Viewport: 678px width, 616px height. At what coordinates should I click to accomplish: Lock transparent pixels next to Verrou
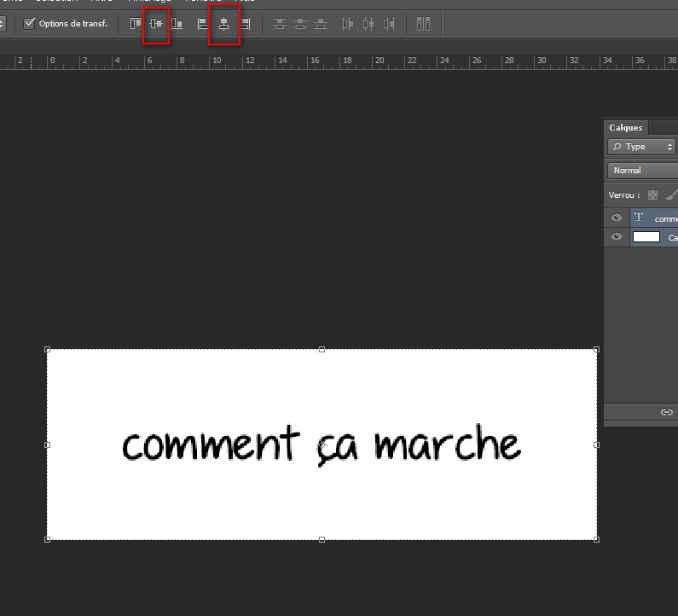652,195
